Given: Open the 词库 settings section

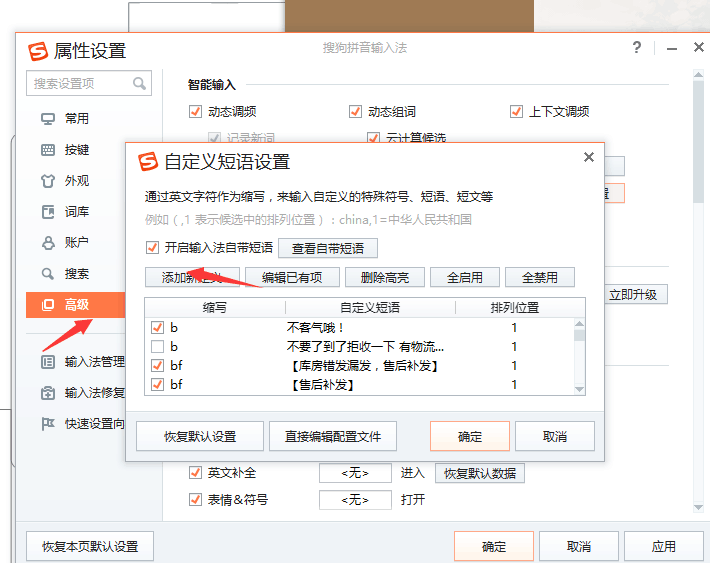Looking at the screenshot, I should [76, 212].
